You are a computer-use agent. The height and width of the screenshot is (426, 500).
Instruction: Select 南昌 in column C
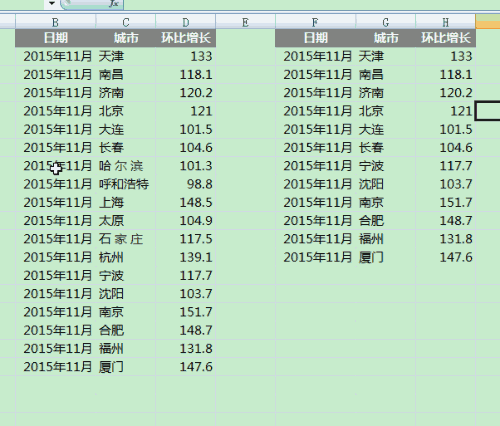pos(126,74)
